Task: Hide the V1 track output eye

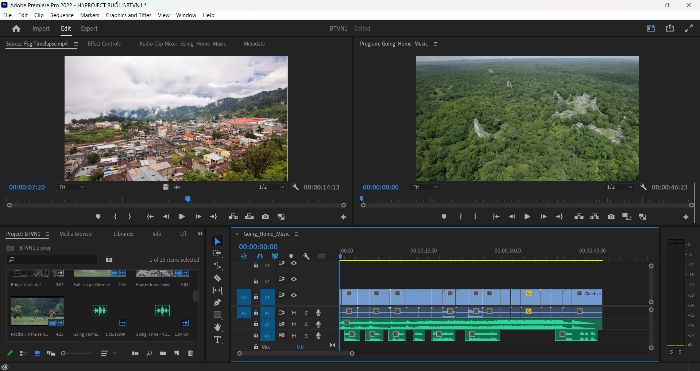Action: coord(293,295)
